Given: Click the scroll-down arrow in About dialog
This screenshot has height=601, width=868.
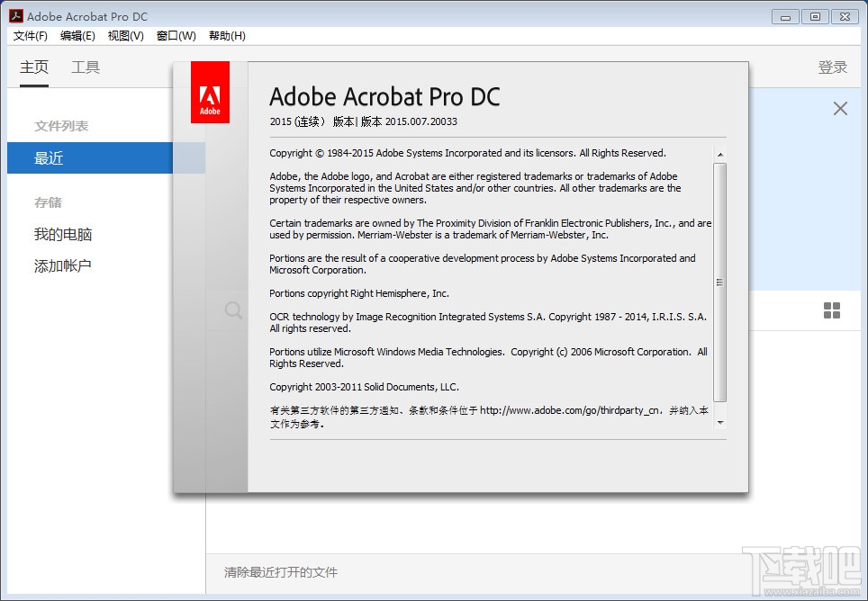Looking at the screenshot, I should [x=719, y=423].
